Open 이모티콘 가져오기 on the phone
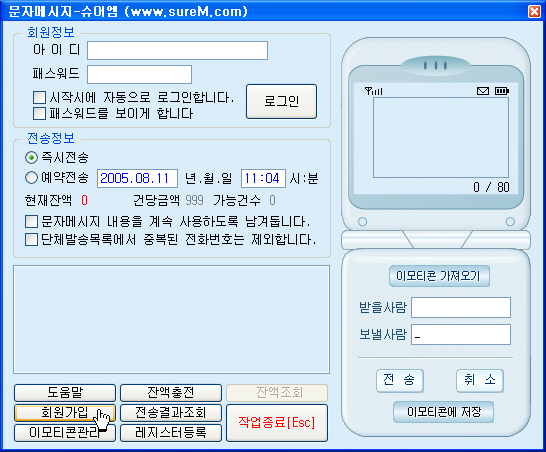This screenshot has height=452, width=546. [x=439, y=276]
